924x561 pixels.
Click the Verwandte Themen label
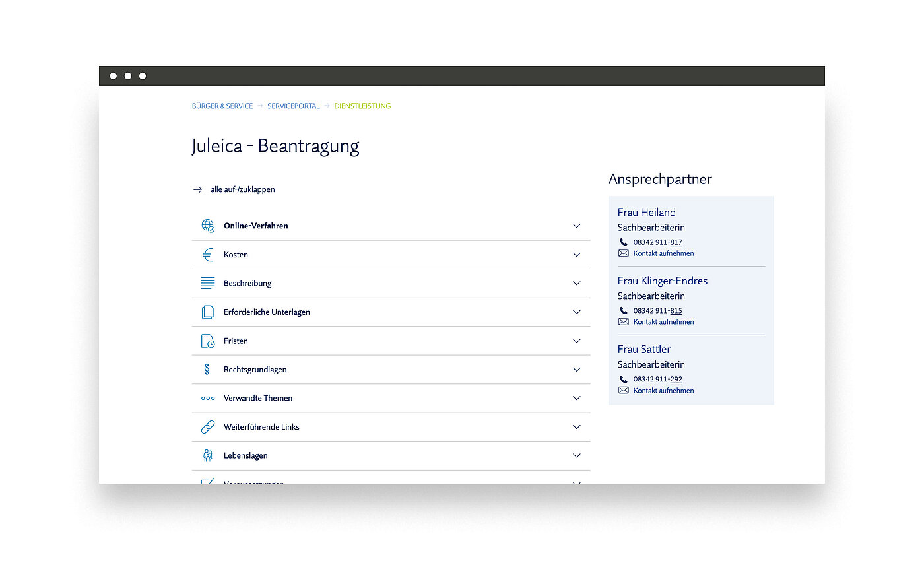tap(258, 399)
